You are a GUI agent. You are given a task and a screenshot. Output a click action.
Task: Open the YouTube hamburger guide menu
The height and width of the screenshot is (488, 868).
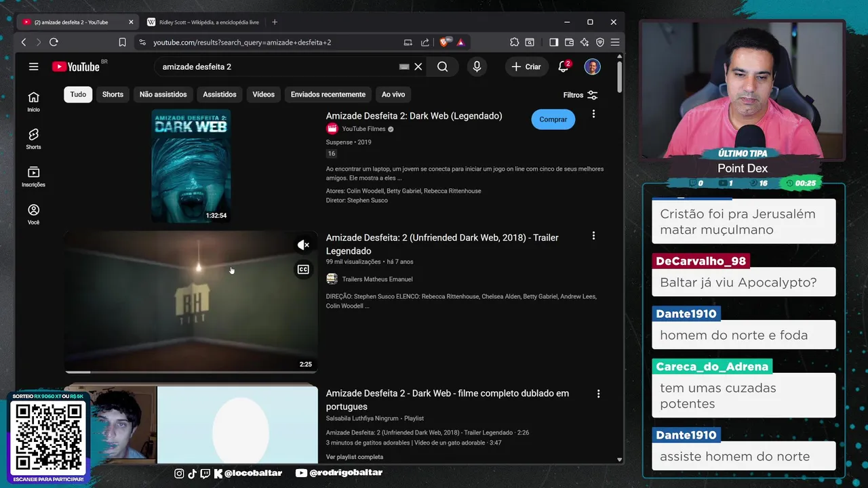pos(33,66)
